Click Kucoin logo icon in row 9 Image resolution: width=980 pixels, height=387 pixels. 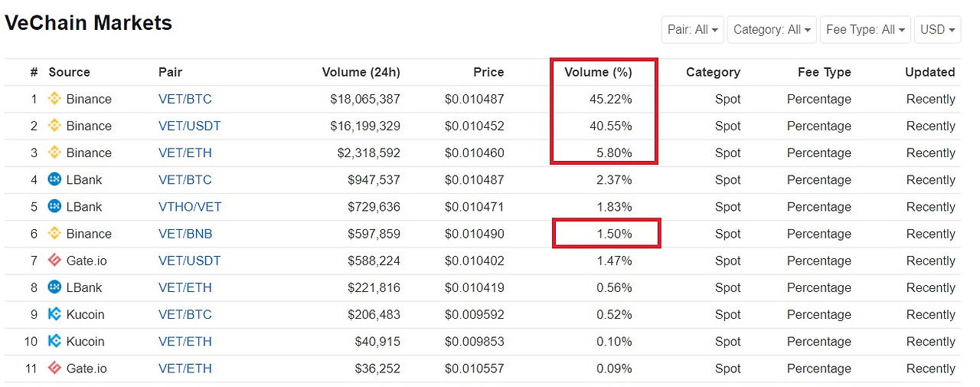(x=54, y=314)
